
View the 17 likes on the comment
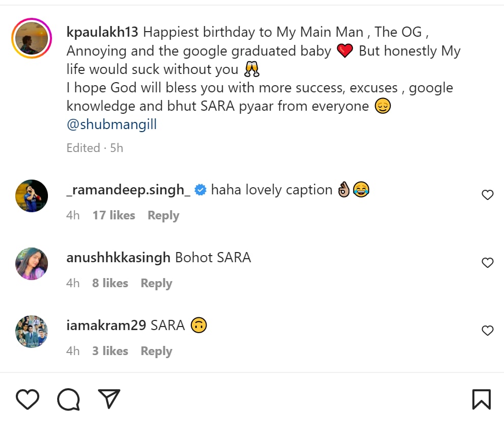tap(113, 215)
